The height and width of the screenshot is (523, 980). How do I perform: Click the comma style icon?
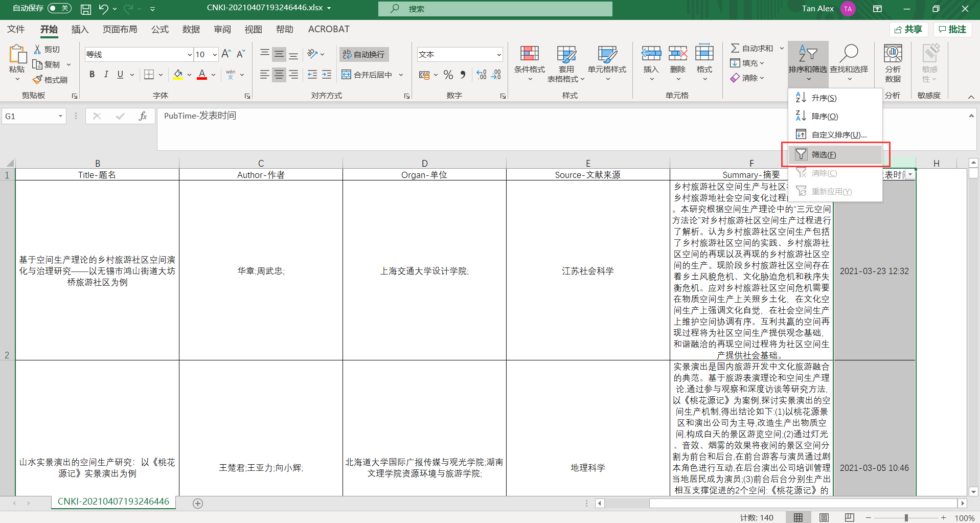pyautogui.click(x=463, y=75)
